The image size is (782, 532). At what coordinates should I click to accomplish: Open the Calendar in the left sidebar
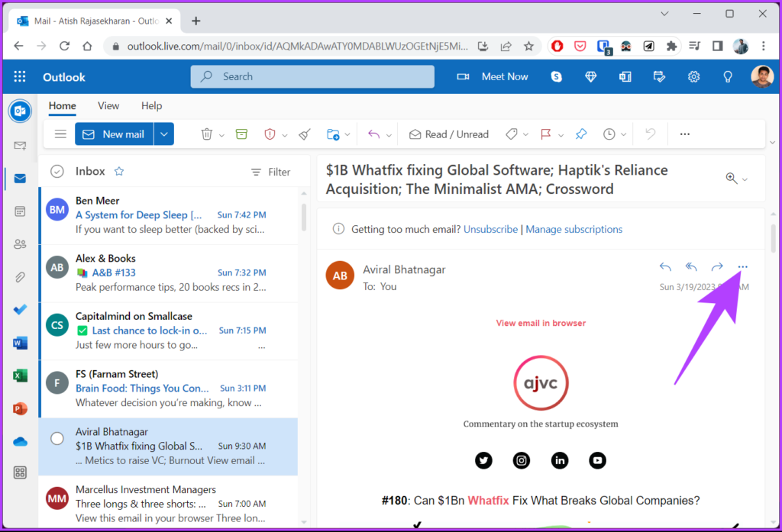pos(20,211)
